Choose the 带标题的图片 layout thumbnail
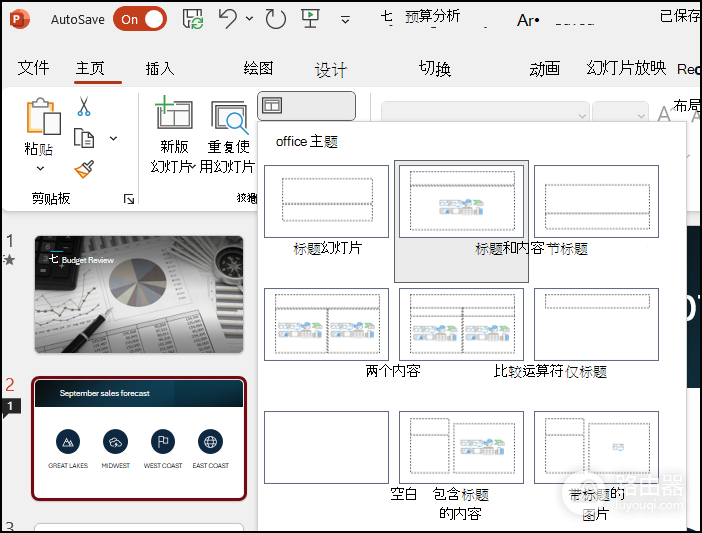702x533 pixels. pos(596,448)
